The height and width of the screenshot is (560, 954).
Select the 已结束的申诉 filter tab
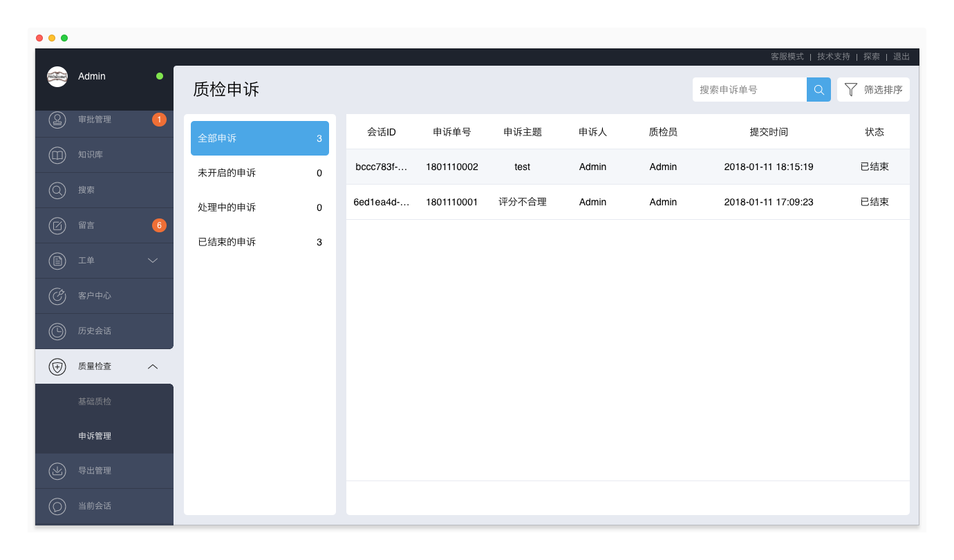coord(259,242)
